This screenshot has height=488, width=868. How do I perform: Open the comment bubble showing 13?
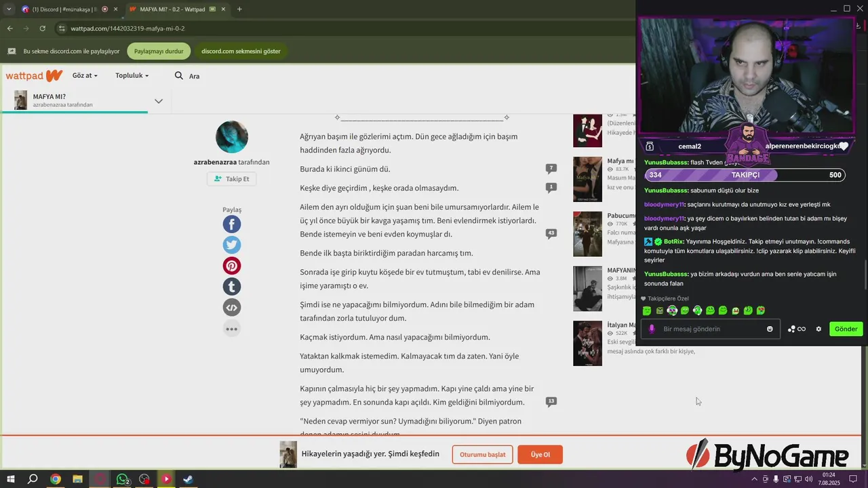pos(551,401)
